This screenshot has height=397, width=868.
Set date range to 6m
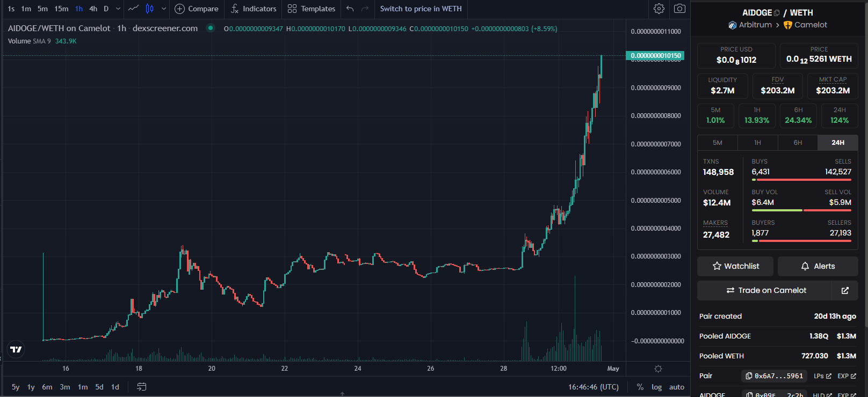coord(47,387)
